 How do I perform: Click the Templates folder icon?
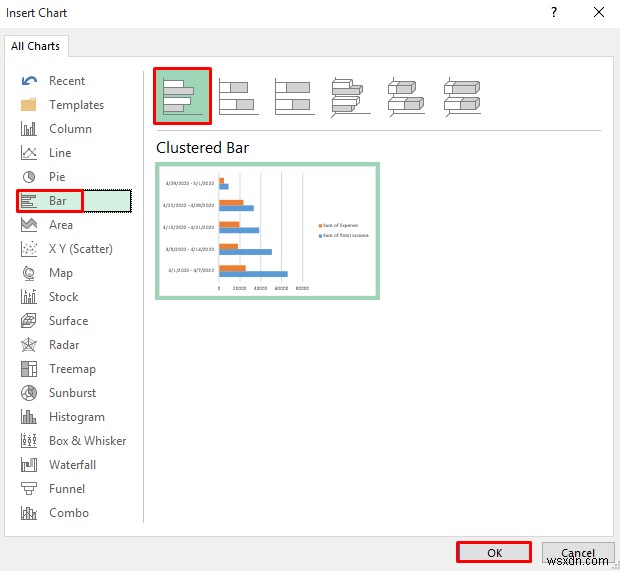[28, 105]
